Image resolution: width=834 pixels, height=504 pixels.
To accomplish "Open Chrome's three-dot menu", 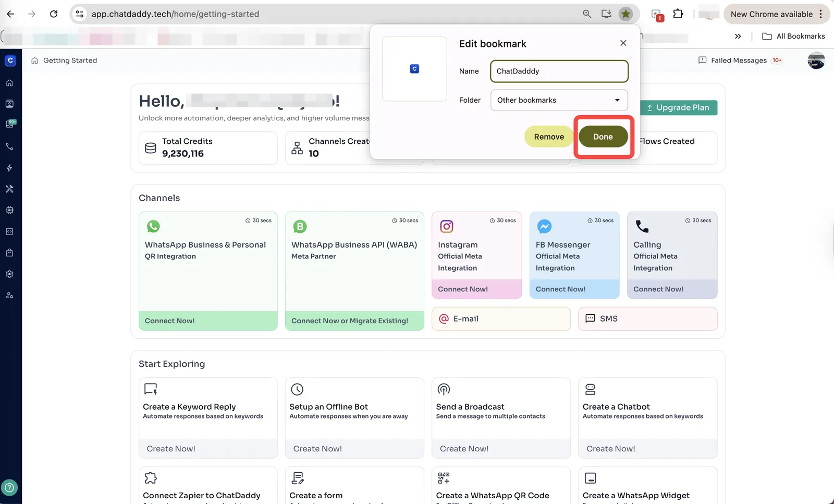I will coord(821,14).
